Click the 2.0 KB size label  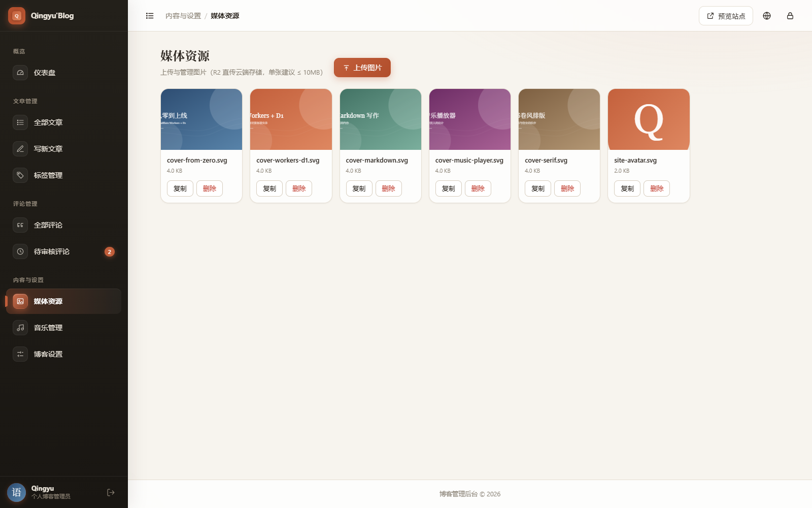(622, 171)
